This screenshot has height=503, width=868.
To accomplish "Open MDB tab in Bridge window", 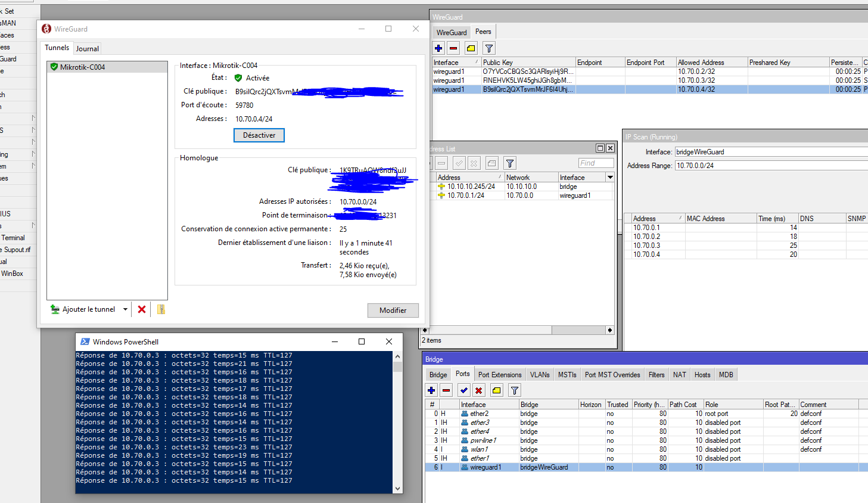I will [x=726, y=375].
